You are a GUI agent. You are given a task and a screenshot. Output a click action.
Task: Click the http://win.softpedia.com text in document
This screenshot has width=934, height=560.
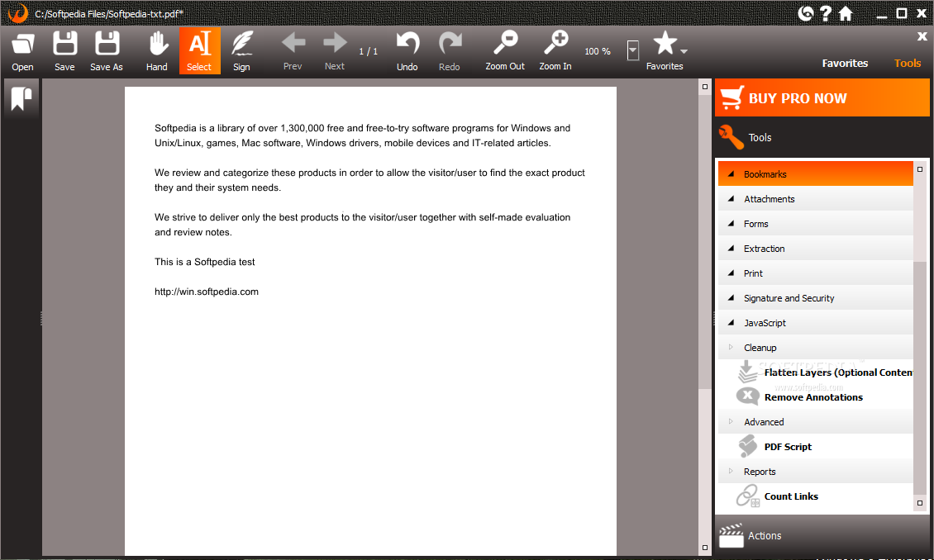click(x=207, y=292)
